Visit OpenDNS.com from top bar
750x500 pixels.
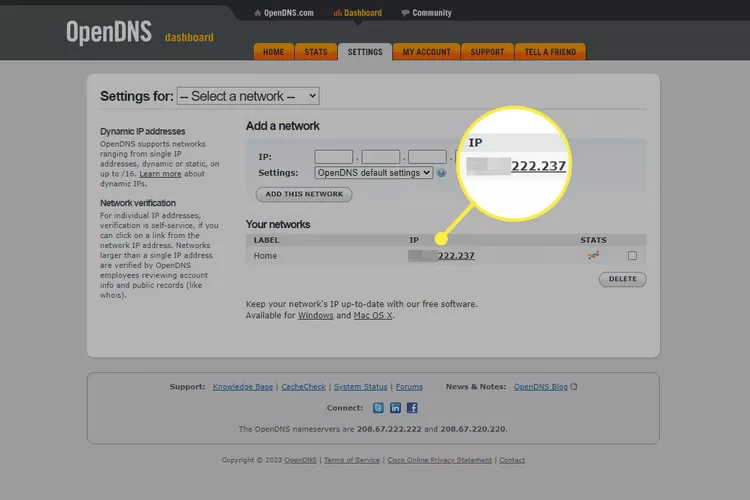click(x=284, y=13)
